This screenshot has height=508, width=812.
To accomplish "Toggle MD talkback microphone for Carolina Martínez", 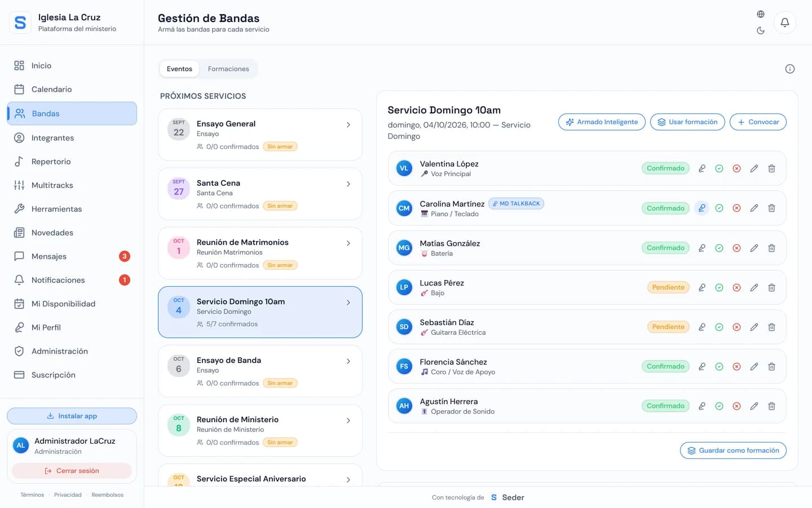I will (x=702, y=208).
